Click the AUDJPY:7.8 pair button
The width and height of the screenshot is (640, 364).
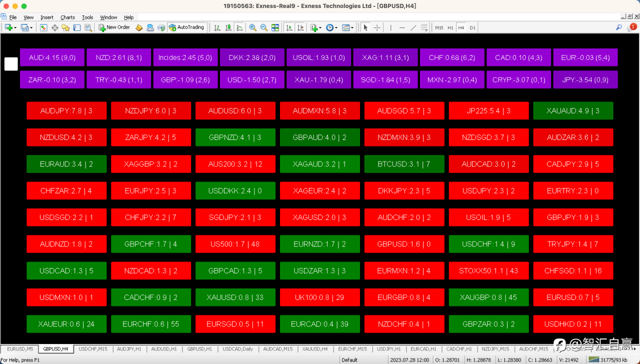tap(66, 111)
